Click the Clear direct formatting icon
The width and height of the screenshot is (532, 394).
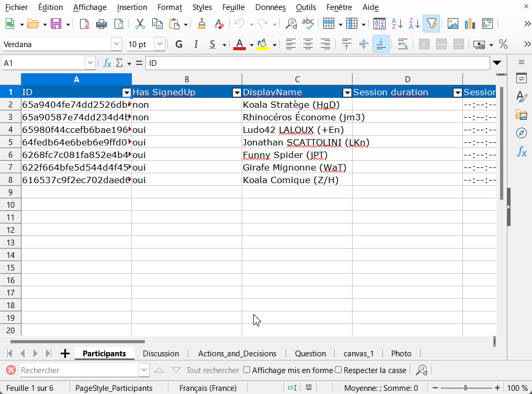pos(219,24)
